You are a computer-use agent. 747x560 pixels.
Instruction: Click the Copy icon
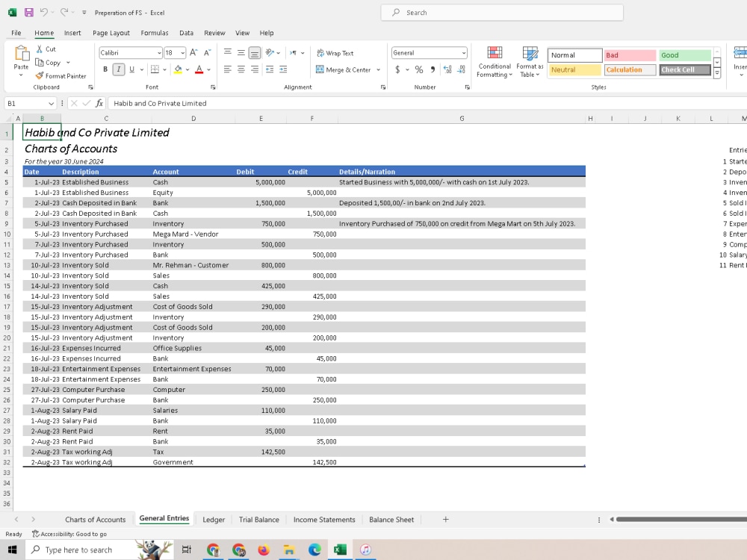coord(40,63)
